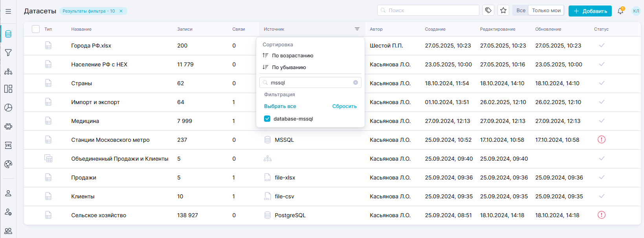Image resolution: width=644 pixels, height=238 pixels.
Task: Open the hamburger menu in sidebar
Action: click(x=8, y=11)
